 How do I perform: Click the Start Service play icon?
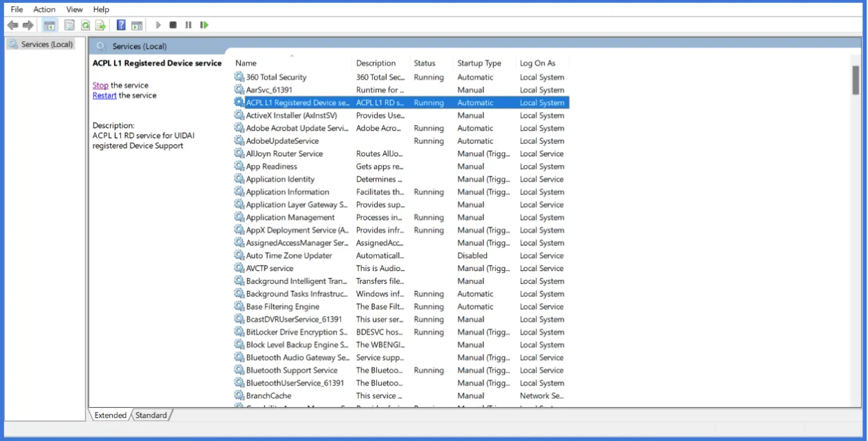coord(158,25)
